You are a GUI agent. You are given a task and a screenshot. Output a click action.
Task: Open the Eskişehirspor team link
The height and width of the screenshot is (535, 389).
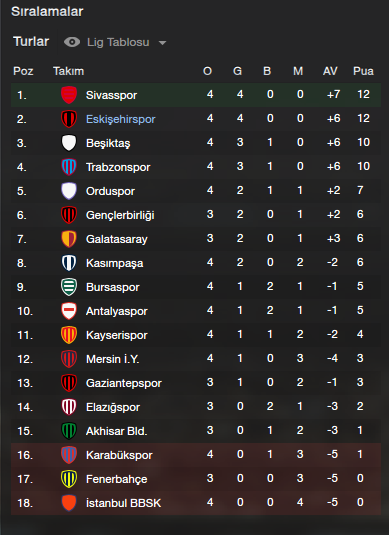pyautogui.click(x=120, y=119)
